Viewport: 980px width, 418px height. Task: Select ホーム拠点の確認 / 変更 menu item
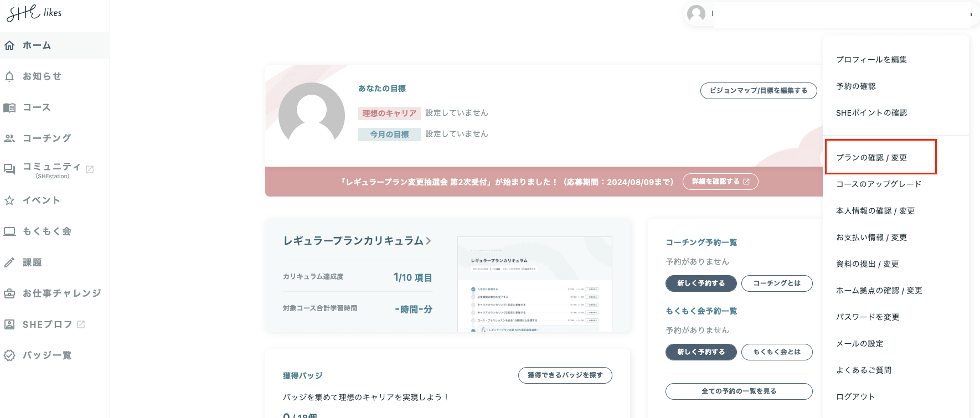point(879,291)
